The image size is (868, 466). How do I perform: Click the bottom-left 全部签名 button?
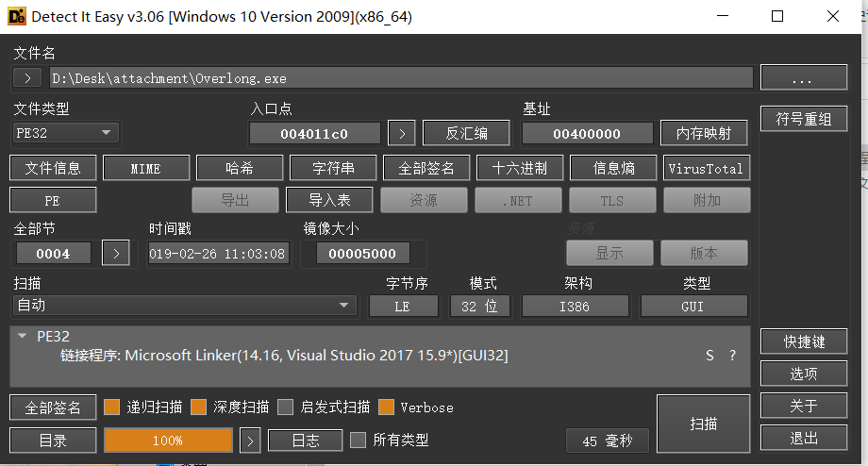(53, 408)
